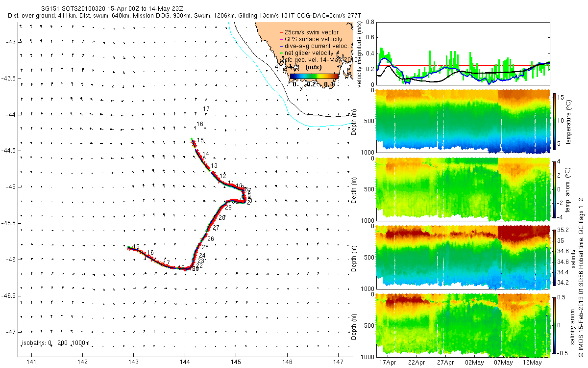Click day label 14 on glider track
Viewport: 588px width, 368px height.
[x=206, y=154]
